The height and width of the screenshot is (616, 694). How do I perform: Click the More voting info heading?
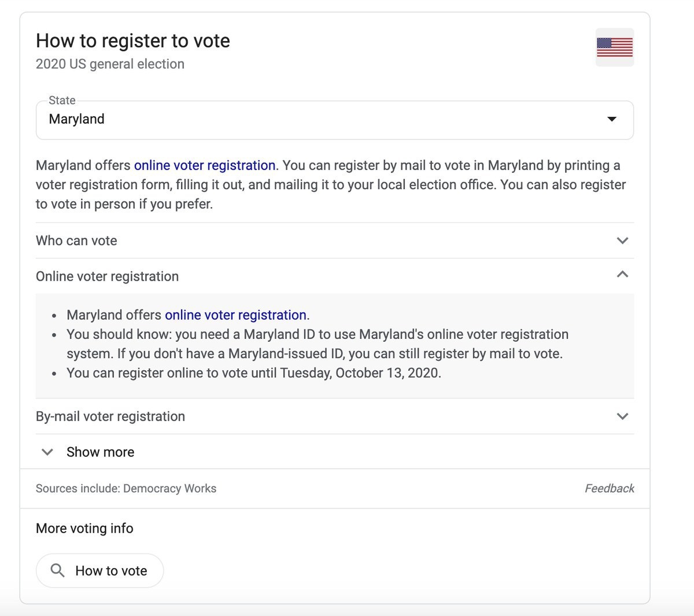point(84,529)
